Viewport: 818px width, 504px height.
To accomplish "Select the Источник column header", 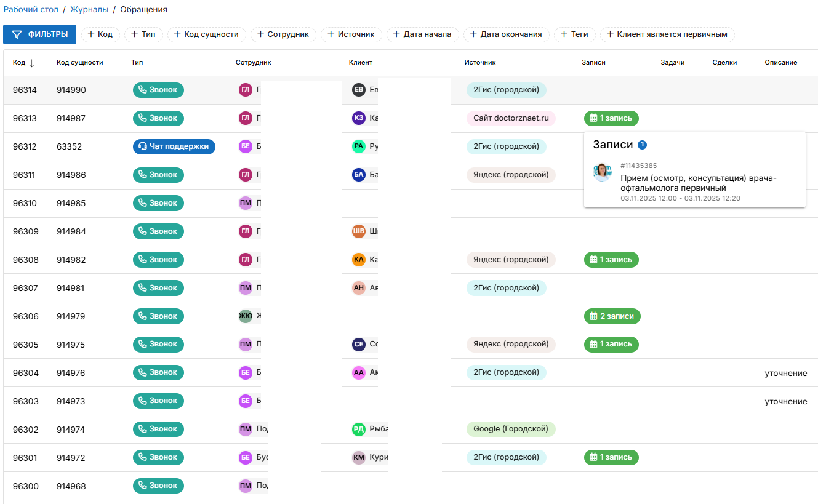I will 479,63.
